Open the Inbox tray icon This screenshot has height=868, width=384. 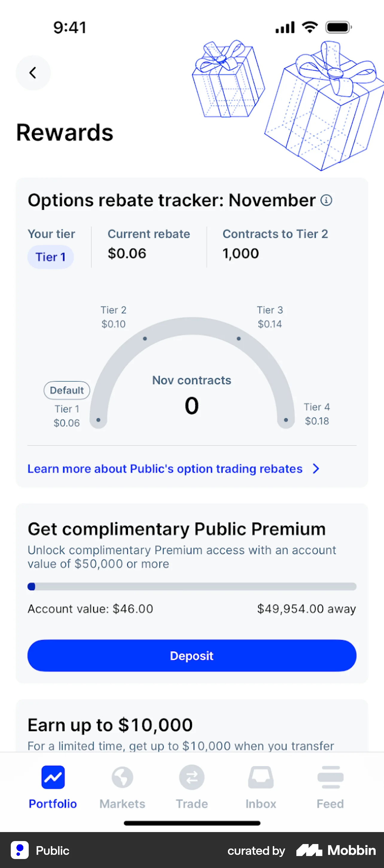(x=261, y=777)
